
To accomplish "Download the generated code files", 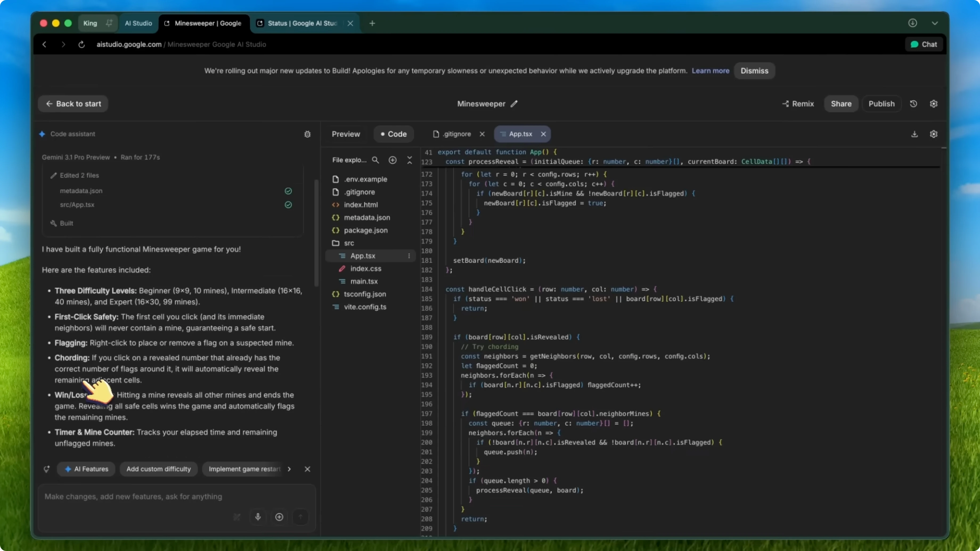I will click(x=914, y=134).
